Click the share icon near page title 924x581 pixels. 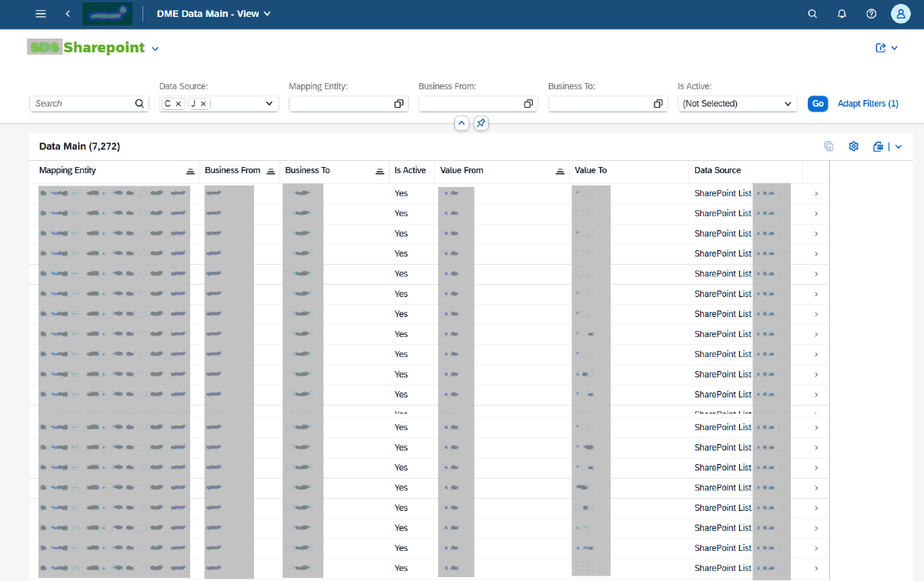coord(881,48)
